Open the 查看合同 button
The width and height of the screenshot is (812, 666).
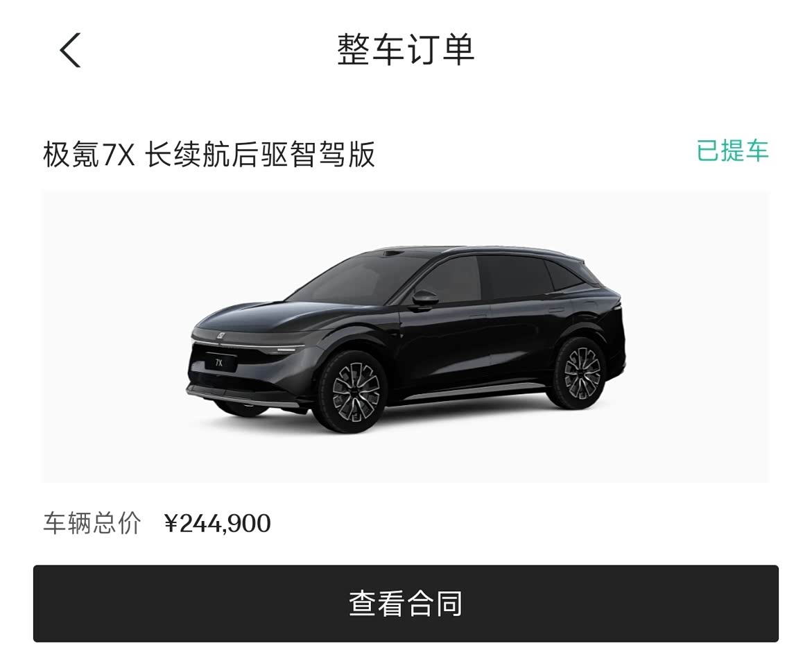tap(406, 604)
